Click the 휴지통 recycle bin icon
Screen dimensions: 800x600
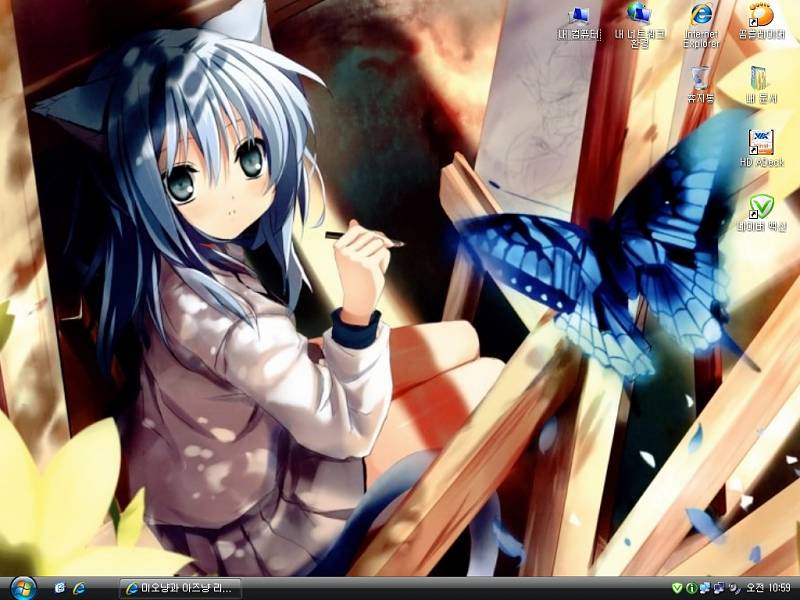pyautogui.click(x=700, y=79)
